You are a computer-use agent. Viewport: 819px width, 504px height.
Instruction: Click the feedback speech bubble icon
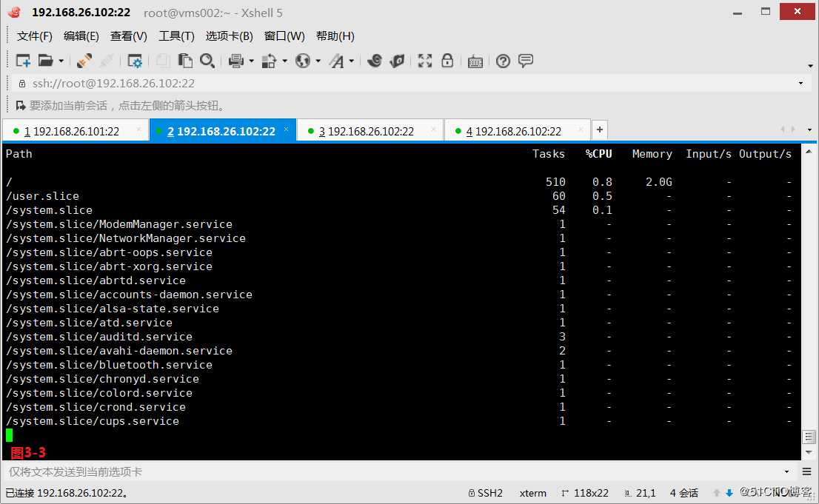click(x=526, y=61)
